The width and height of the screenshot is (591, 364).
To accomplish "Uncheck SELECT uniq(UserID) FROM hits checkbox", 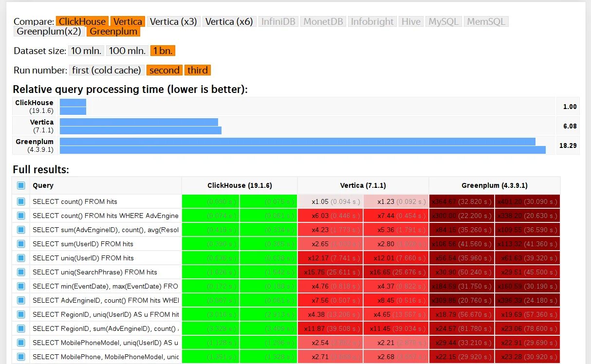I will click(21, 258).
